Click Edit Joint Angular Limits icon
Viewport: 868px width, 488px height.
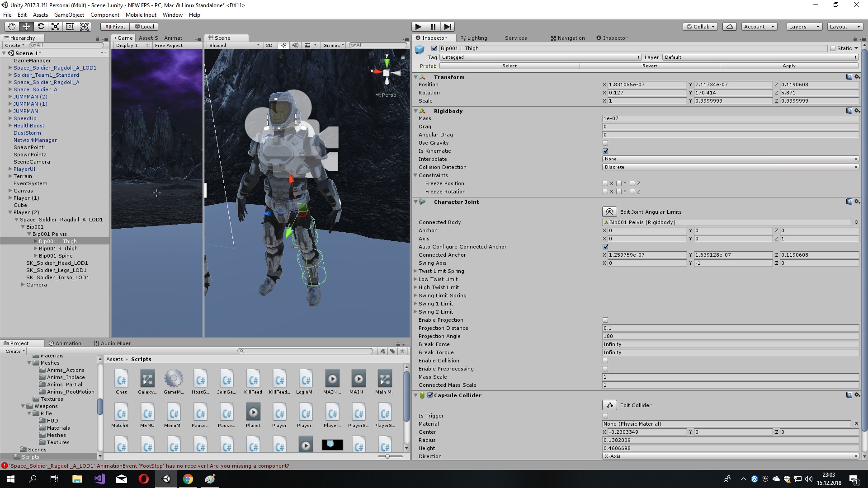(610, 211)
